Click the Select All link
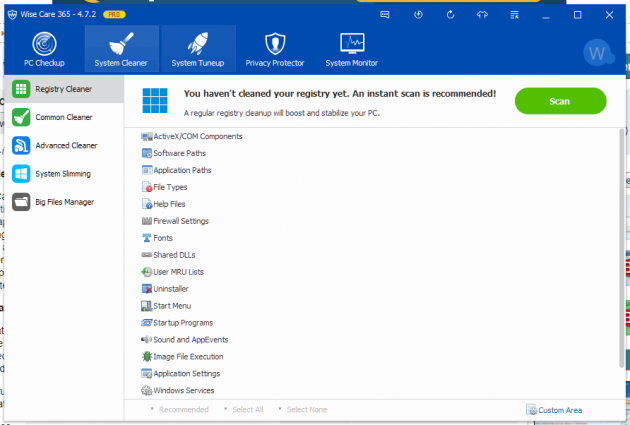 point(246,410)
